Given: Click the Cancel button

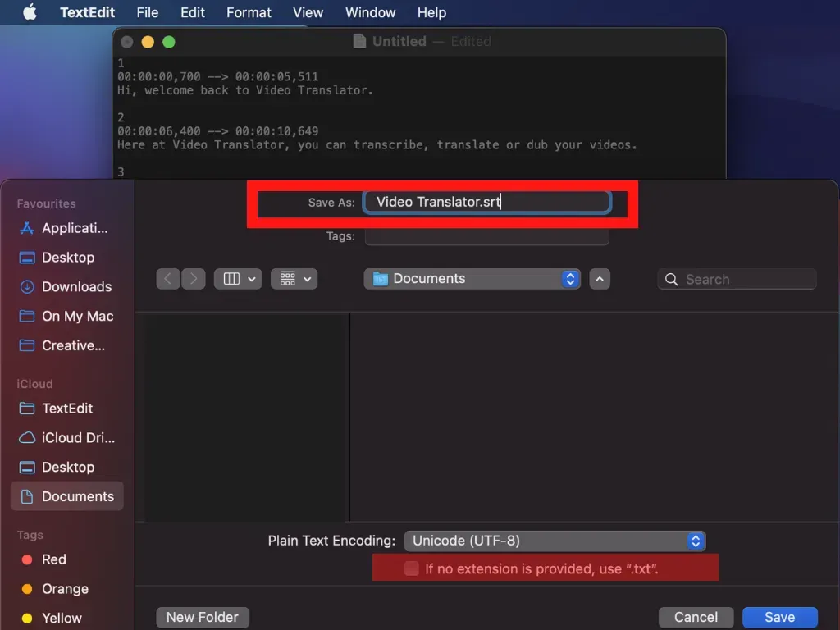Looking at the screenshot, I should 696,617.
